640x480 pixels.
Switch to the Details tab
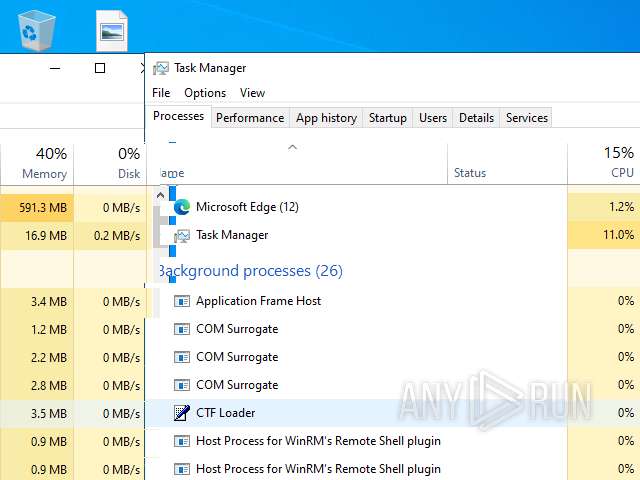click(476, 118)
